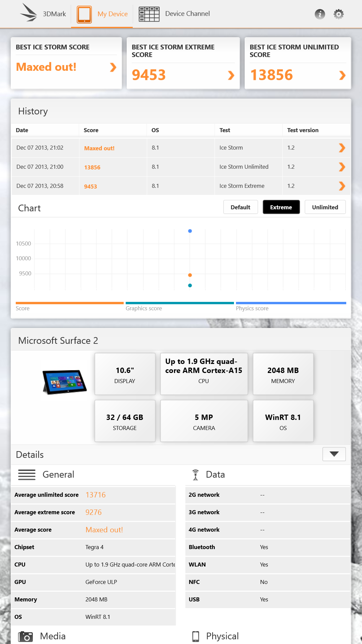362x644 pixels.
Task: Click the Device Channel grid icon
Action: coord(149,14)
